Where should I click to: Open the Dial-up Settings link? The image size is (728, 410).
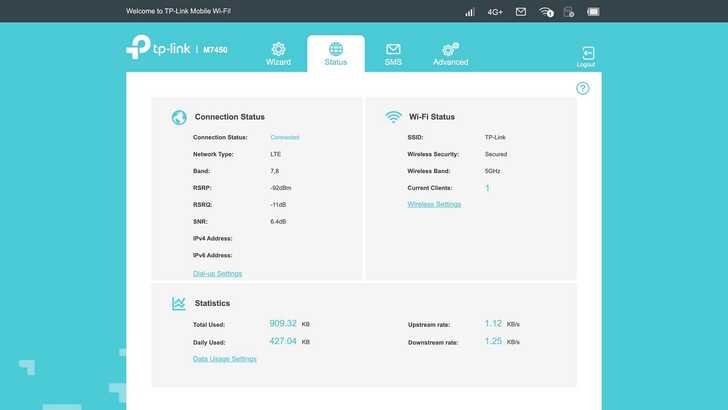[x=217, y=274]
